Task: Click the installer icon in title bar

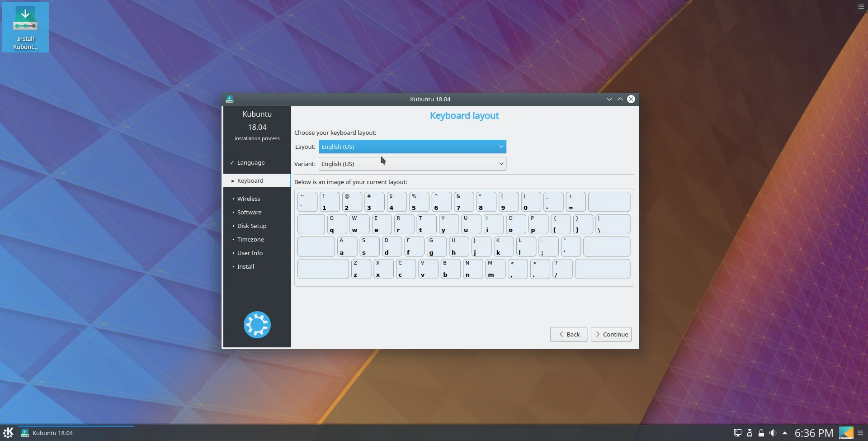Action: [x=230, y=99]
